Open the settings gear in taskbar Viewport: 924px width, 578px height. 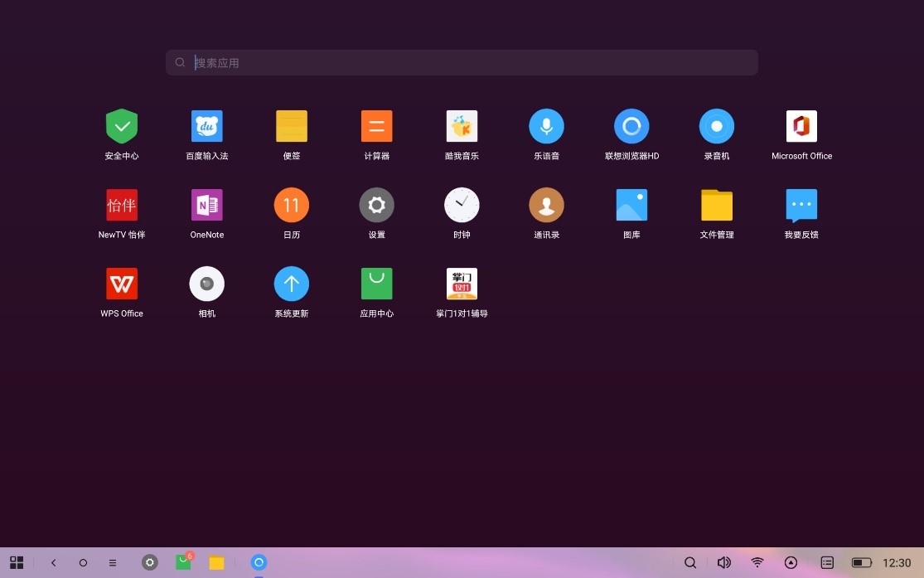(x=150, y=563)
